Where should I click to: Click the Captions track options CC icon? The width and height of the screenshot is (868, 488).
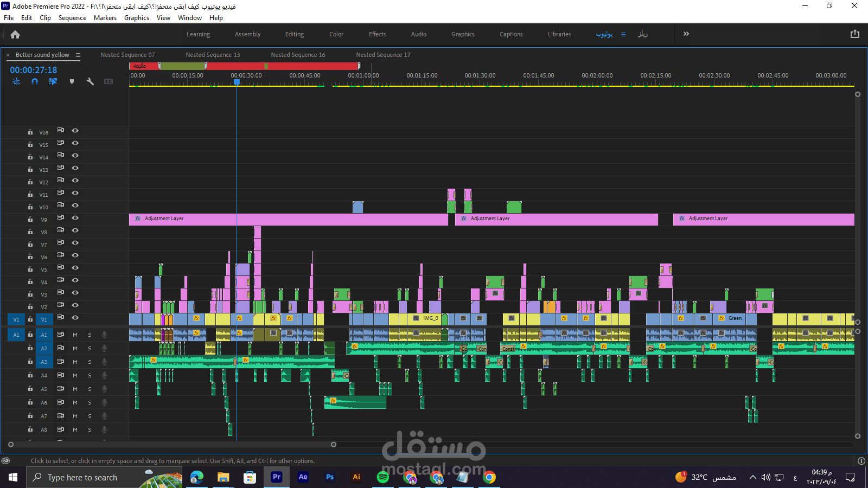click(108, 81)
